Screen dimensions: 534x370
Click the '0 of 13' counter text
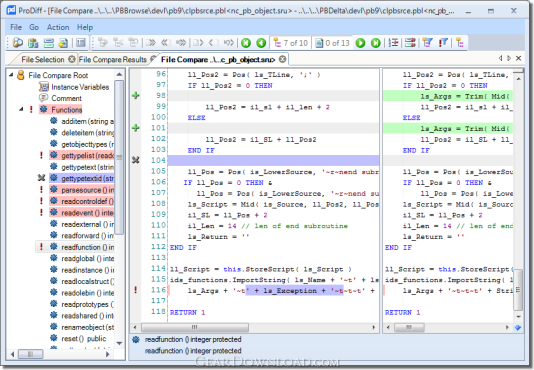pos(337,43)
